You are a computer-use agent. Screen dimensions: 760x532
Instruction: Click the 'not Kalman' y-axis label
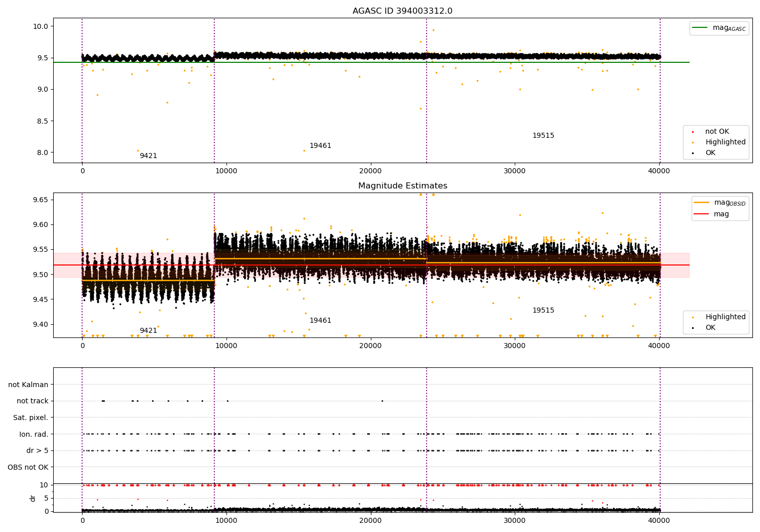pyautogui.click(x=28, y=385)
